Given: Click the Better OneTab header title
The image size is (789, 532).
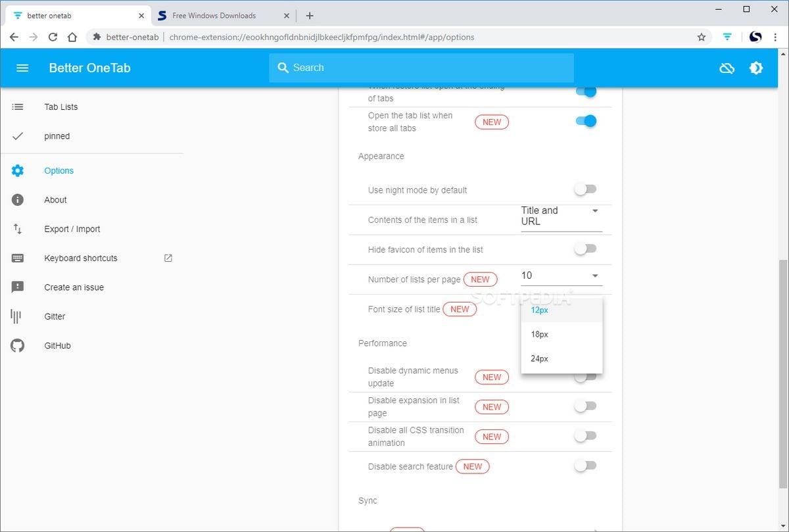Looking at the screenshot, I should 89,68.
